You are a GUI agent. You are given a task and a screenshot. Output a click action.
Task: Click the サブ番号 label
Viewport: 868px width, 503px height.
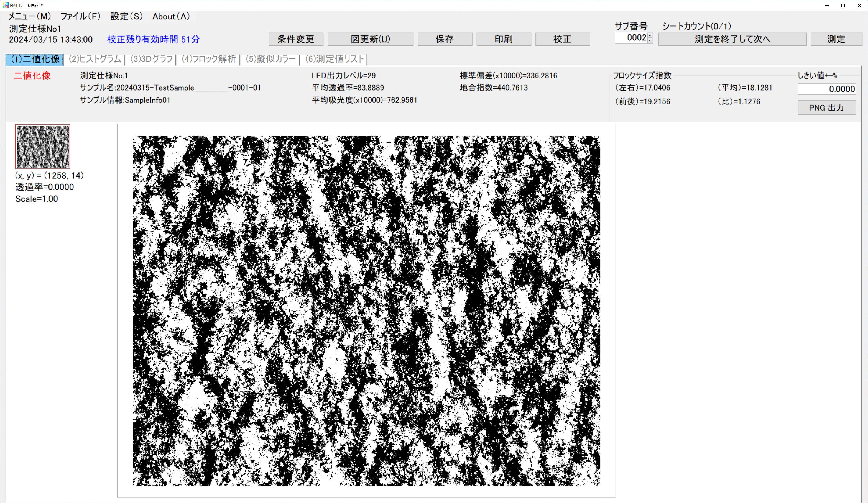631,26
